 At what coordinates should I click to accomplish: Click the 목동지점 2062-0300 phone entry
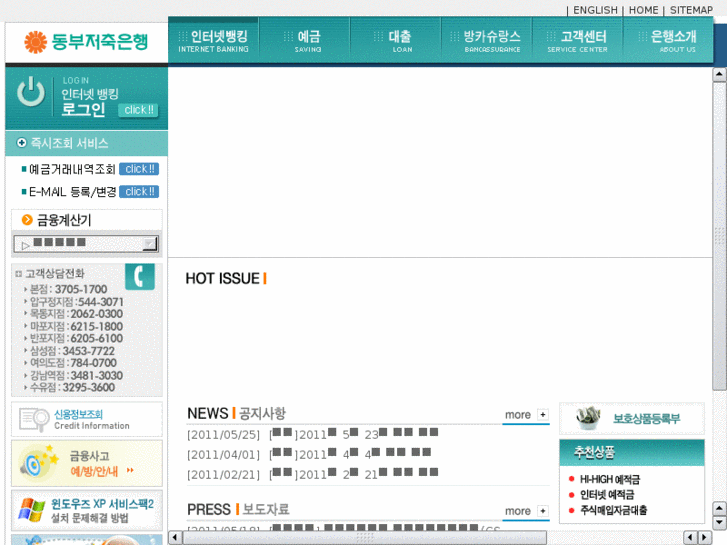pos(73,314)
